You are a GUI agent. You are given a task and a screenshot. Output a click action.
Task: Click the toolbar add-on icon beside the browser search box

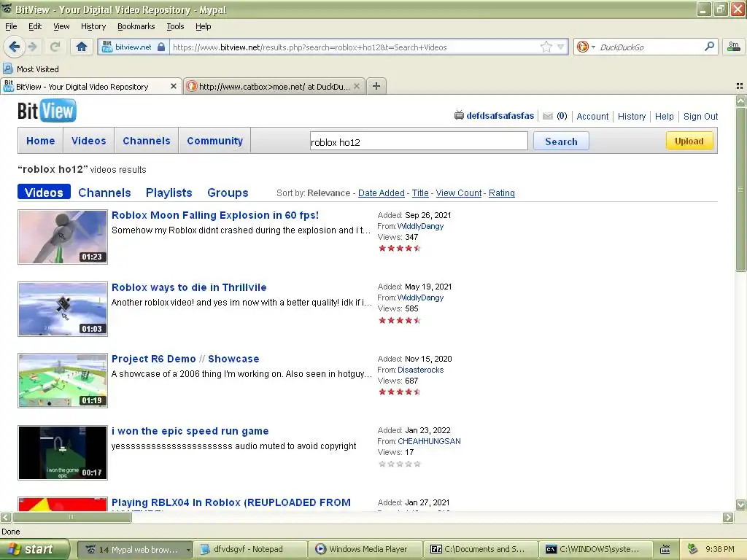734,47
